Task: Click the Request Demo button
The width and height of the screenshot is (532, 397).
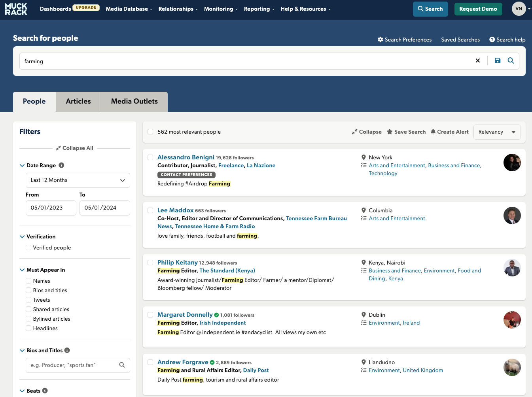Action: (478, 9)
